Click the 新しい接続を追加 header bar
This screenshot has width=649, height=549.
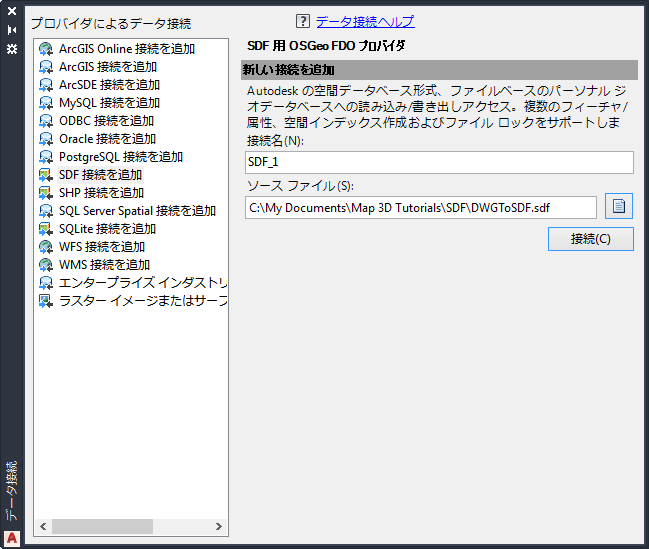(x=439, y=70)
